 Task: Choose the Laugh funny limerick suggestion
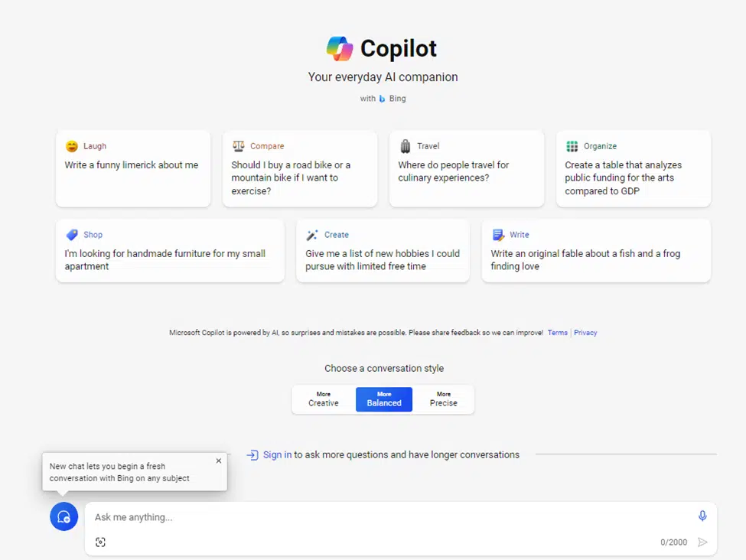pos(133,168)
